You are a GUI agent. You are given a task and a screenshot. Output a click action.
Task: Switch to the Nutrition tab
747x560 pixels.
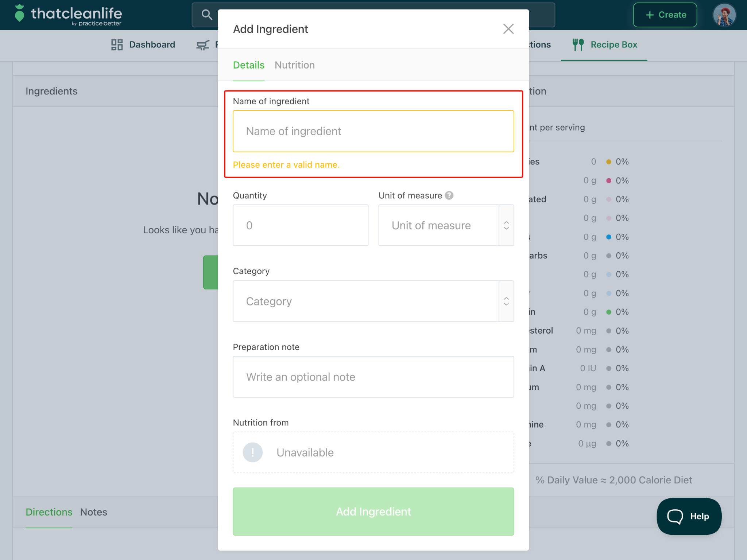pyautogui.click(x=294, y=65)
